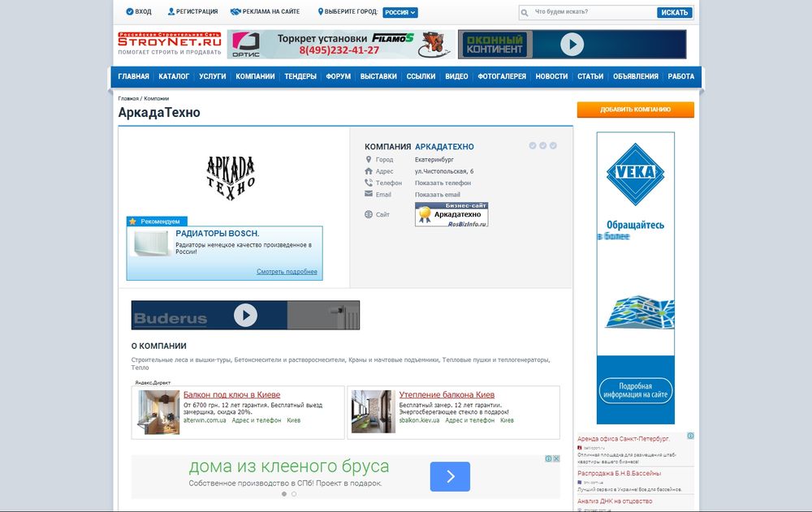Open the РЕГИСТРАЦИЯ registration link
The height and width of the screenshot is (512, 812).
(197, 11)
